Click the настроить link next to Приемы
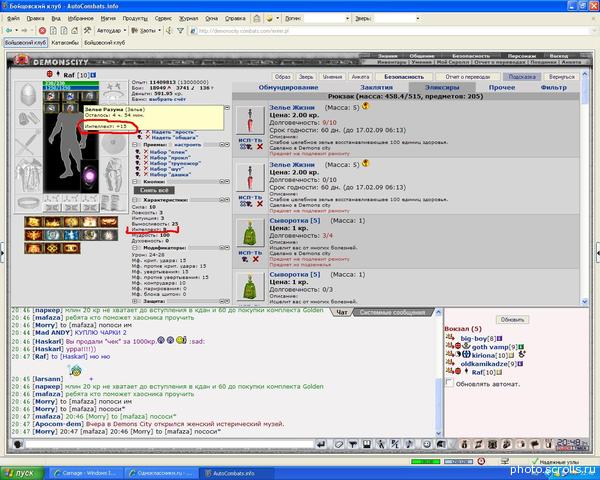This screenshot has width=600, height=480. click(x=188, y=145)
